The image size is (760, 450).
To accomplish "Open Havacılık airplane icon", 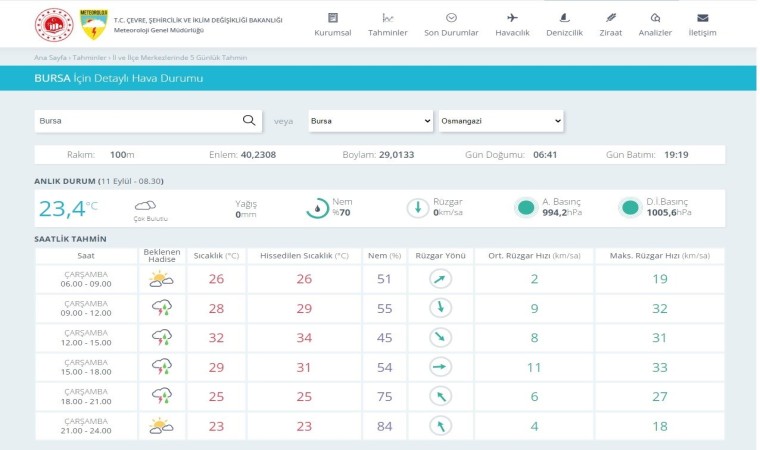I will click(512, 18).
